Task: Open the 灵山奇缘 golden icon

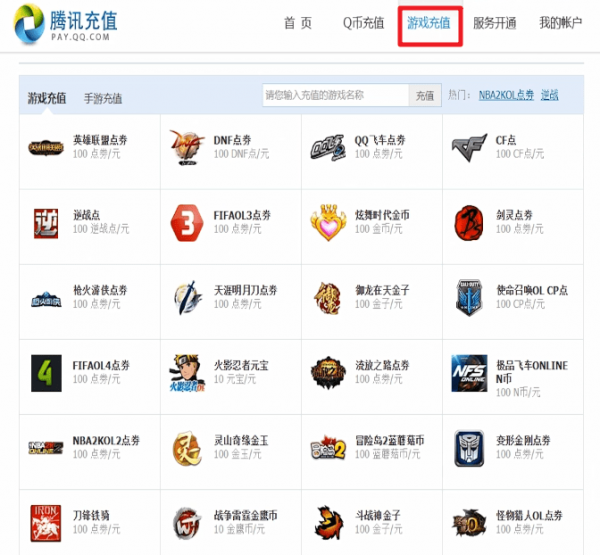Action: coord(187,448)
